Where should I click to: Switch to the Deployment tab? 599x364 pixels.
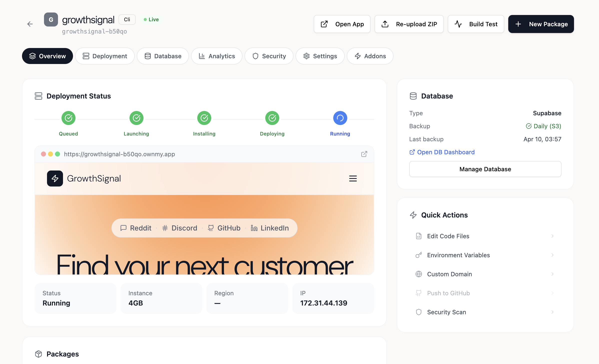click(105, 56)
